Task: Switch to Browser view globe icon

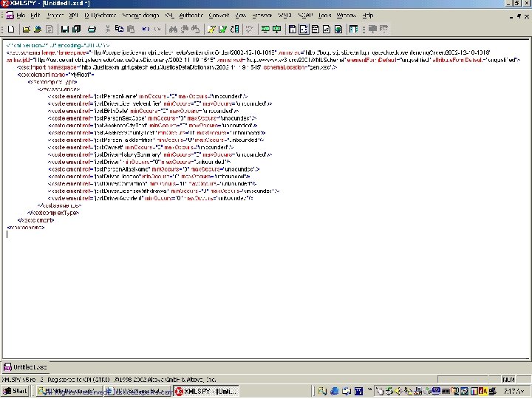Action: click(338, 29)
